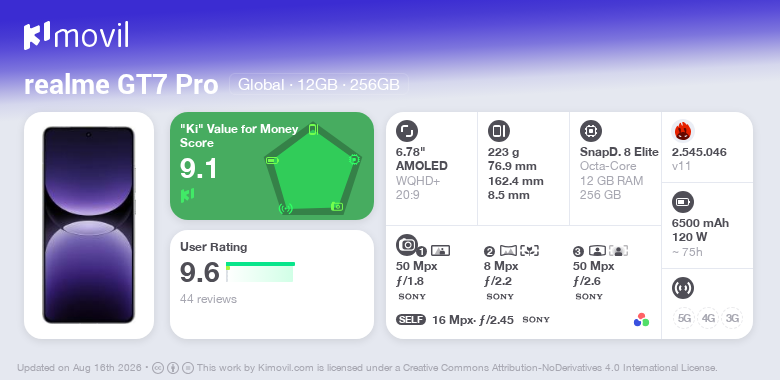
Task: Click the rear camera icon
Action: 407,244
